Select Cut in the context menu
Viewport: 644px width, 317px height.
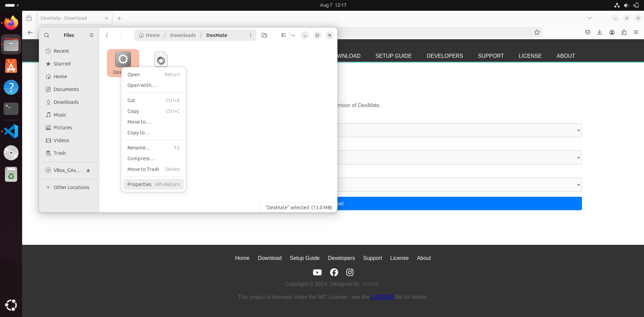click(154, 100)
